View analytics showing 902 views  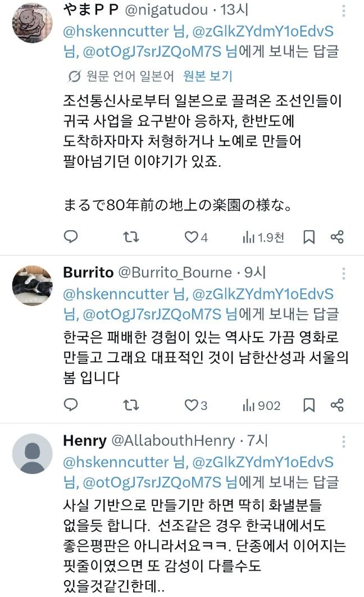coord(262,405)
